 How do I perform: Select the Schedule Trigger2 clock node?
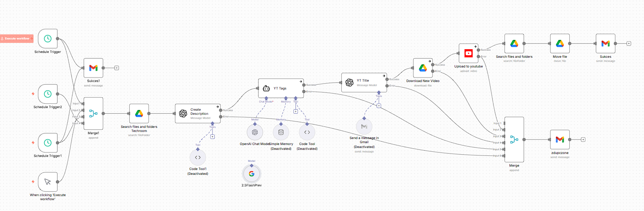click(48, 94)
